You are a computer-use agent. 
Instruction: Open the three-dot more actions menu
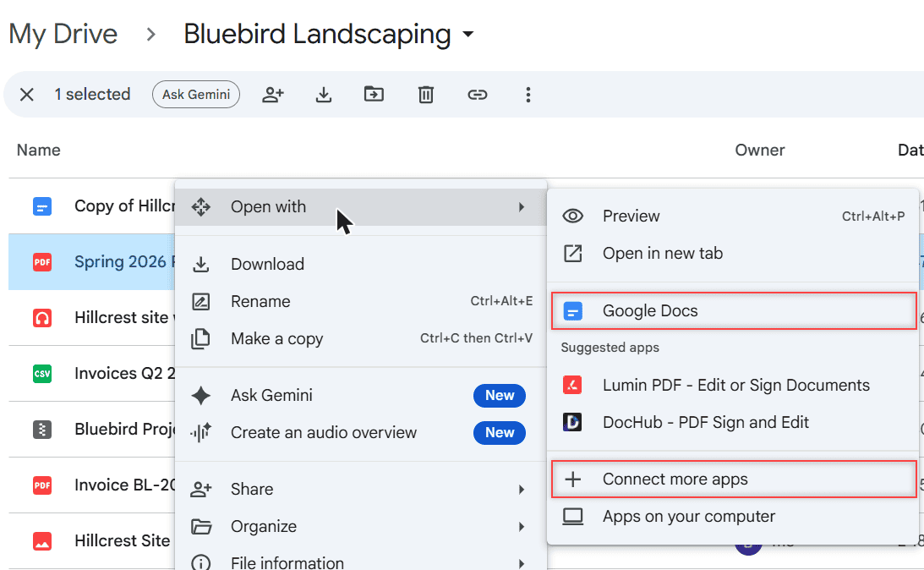(528, 95)
